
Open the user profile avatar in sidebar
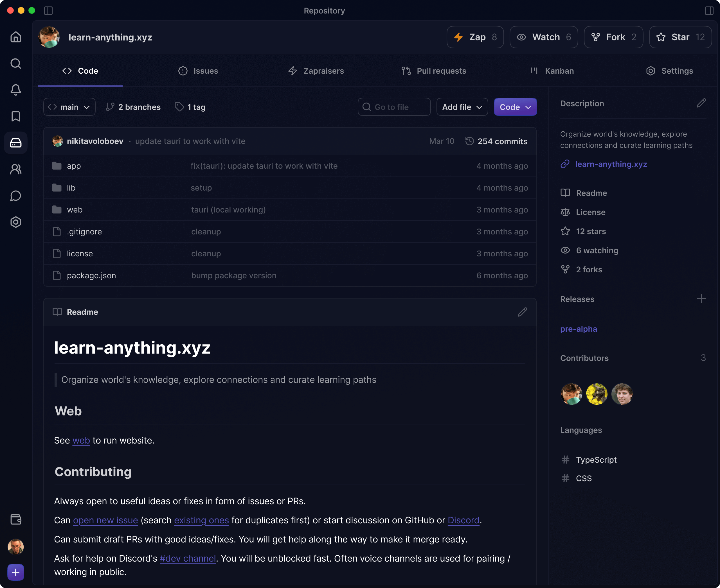15,546
